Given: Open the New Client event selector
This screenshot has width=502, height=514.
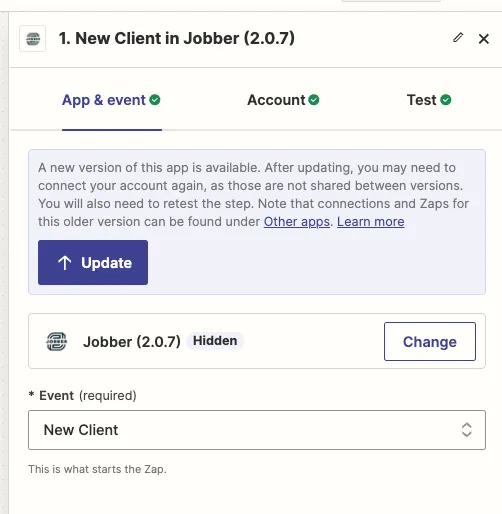Looking at the screenshot, I should (x=257, y=430).
